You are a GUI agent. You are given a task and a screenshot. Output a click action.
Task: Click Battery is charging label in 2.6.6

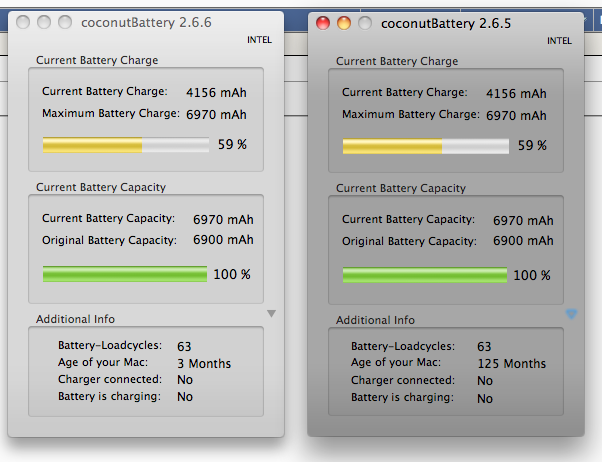[109, 396]
